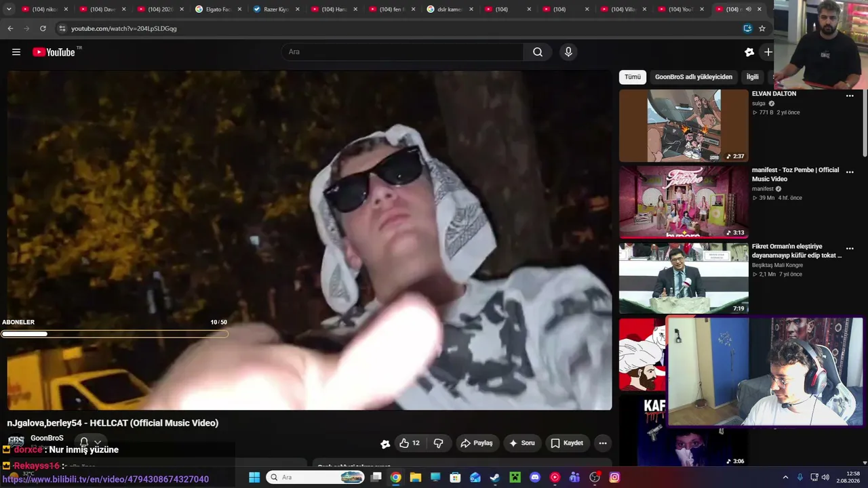Open Instagram from the taskbar
Viewport: 868px width, 488px height.
[x=614, y=477]
